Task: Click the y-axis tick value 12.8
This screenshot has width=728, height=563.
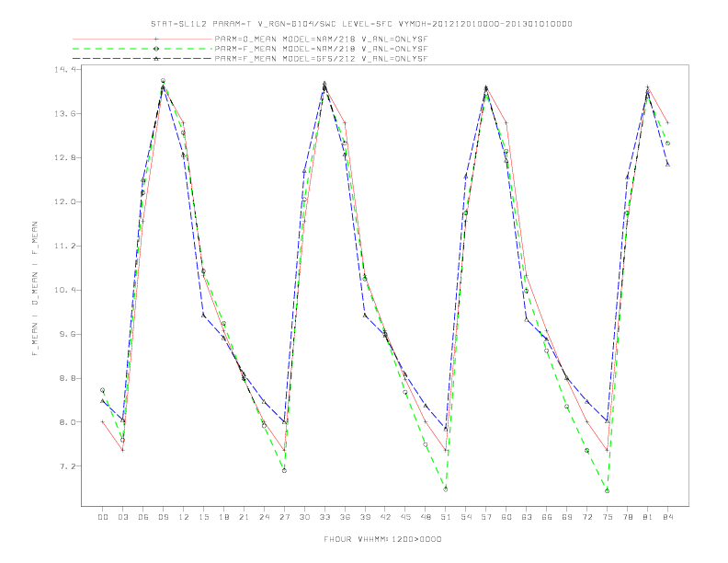Action: pyautogui.click(x=64, y=157)
